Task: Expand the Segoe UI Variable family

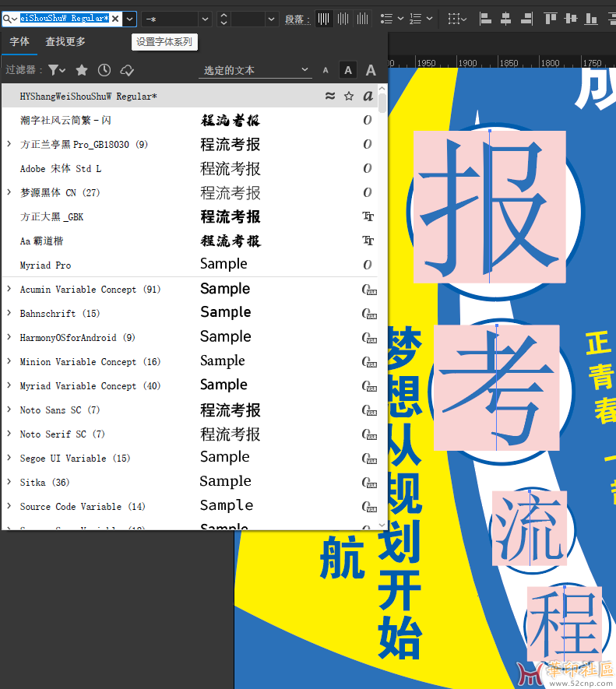Action: coord(9,458)
